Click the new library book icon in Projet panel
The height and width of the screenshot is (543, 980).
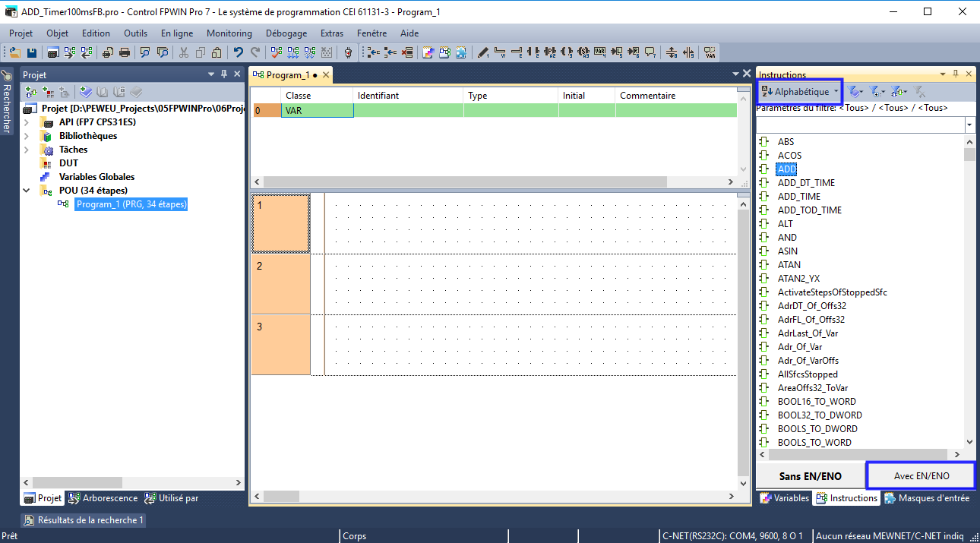pos(86,92)
